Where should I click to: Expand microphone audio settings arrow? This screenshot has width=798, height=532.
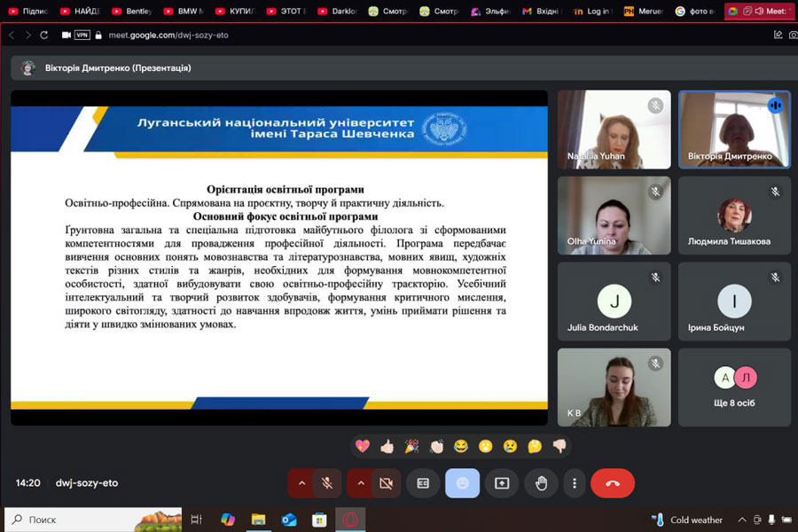coord(301,483)
